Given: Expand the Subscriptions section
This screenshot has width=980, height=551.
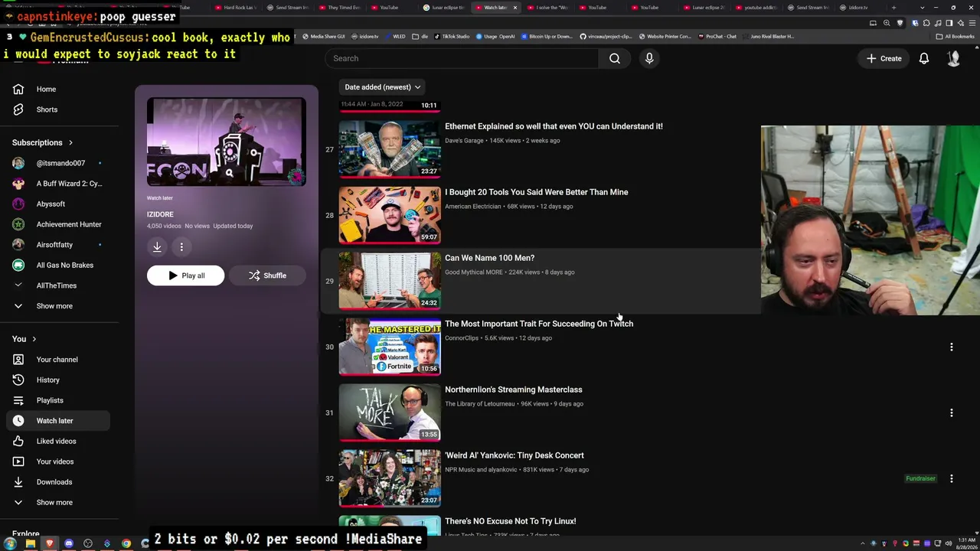Looking at the screenshot, I should tap(43, 142).
